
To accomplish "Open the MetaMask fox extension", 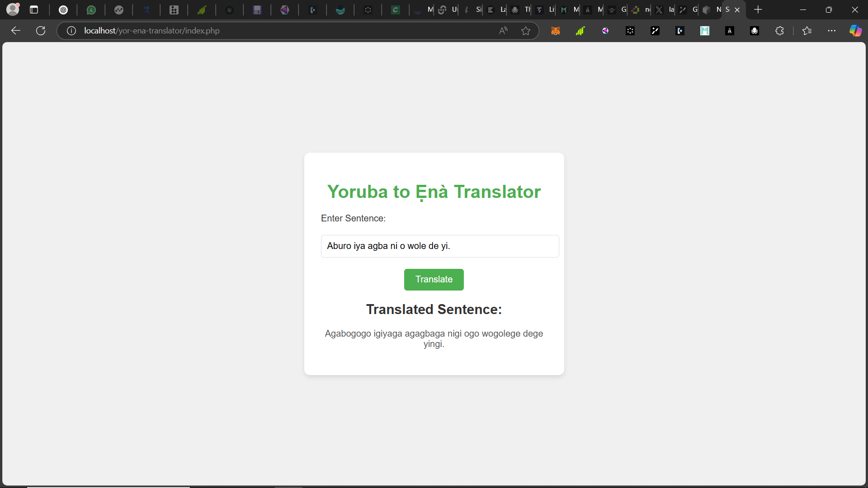I will (x=556, y=31).
